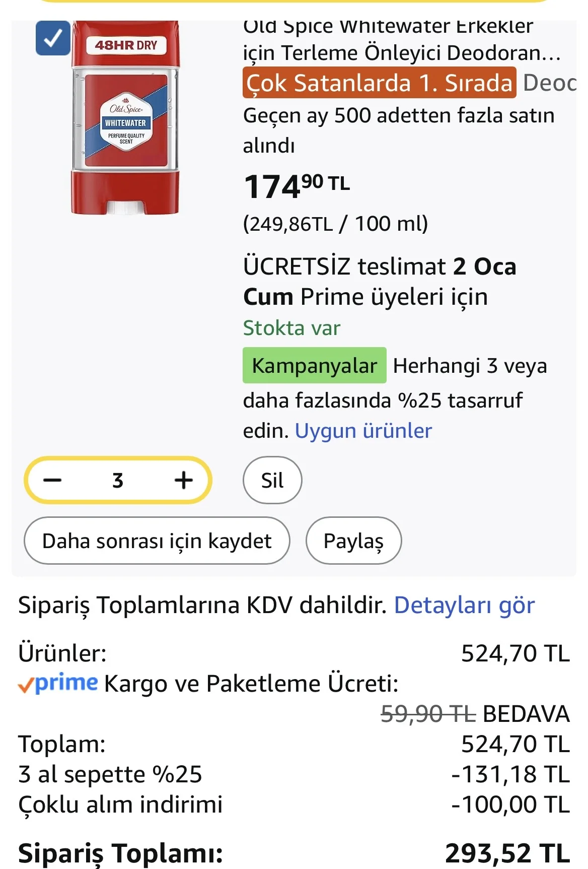Tap the Prime logo icon
The height and width of the screenshot is (869, 588).
(x=58, y=683)
